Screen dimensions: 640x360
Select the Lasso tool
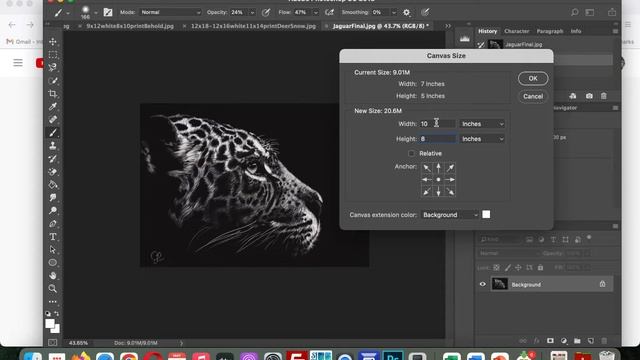(53, 67)
